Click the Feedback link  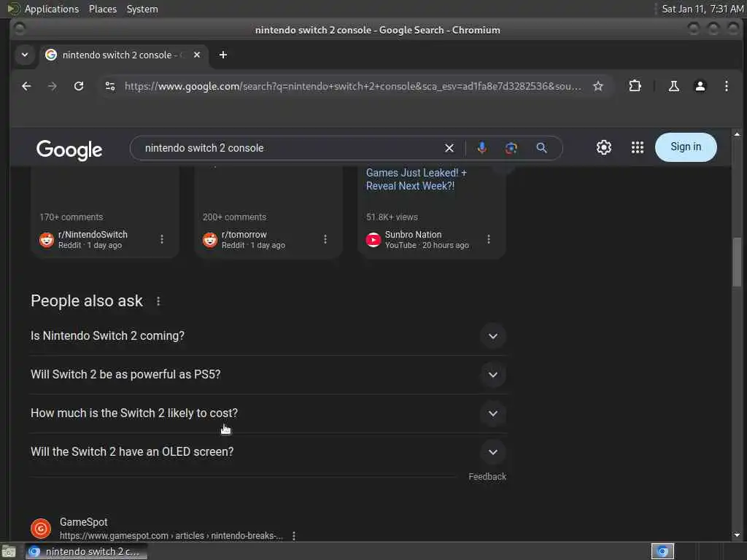(x=487, y=477)
